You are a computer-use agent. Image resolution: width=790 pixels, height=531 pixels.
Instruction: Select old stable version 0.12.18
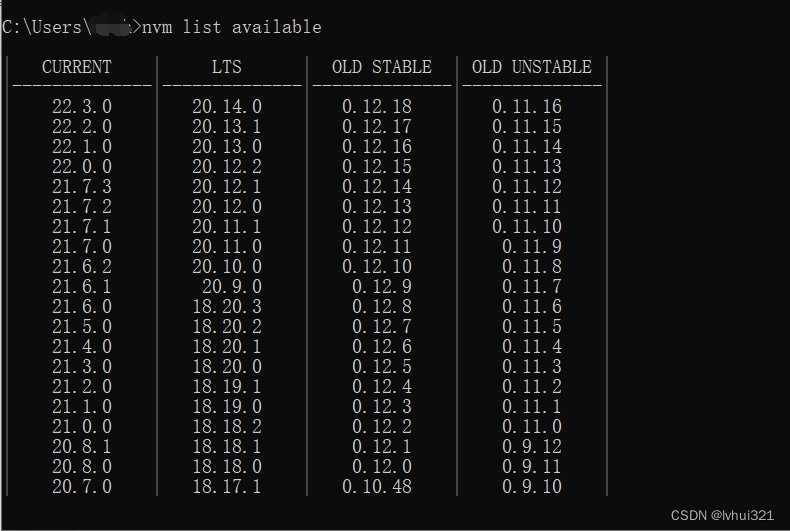(x=377, y=106)
